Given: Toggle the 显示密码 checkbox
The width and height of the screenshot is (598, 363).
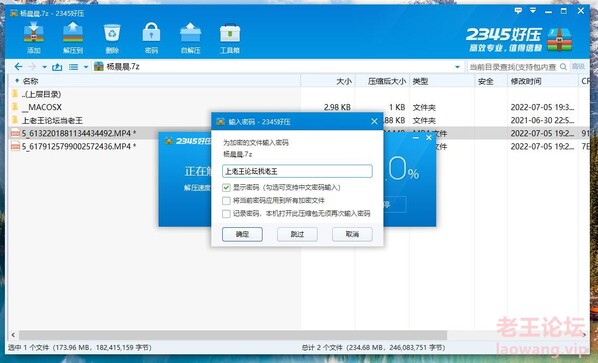Looking at the screenshot, I should 226,188.
